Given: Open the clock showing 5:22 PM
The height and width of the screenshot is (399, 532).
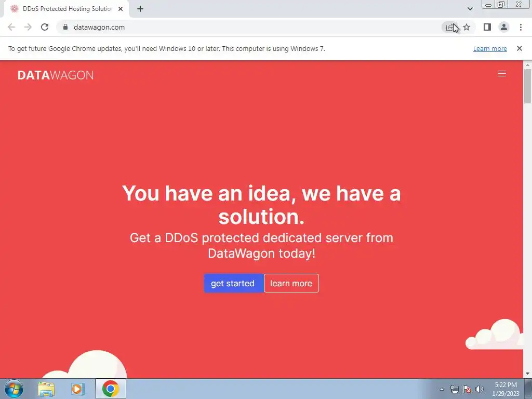Looking at the screenshot, I should click(506, 389).
